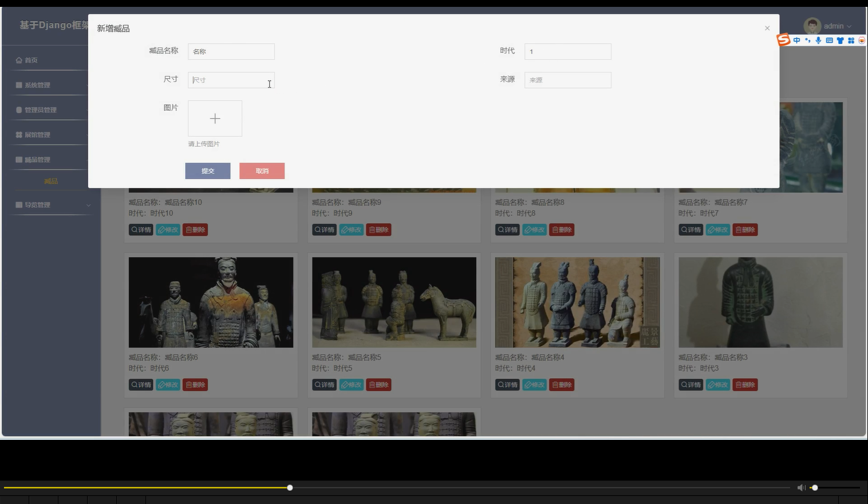Click 删除 for 藏品名称5
868x504 pixels.
(x=378, y=385)
